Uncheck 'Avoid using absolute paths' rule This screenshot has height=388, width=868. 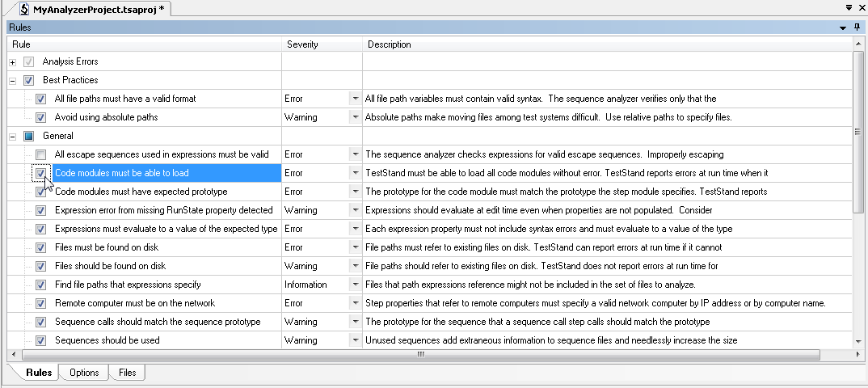40,117
